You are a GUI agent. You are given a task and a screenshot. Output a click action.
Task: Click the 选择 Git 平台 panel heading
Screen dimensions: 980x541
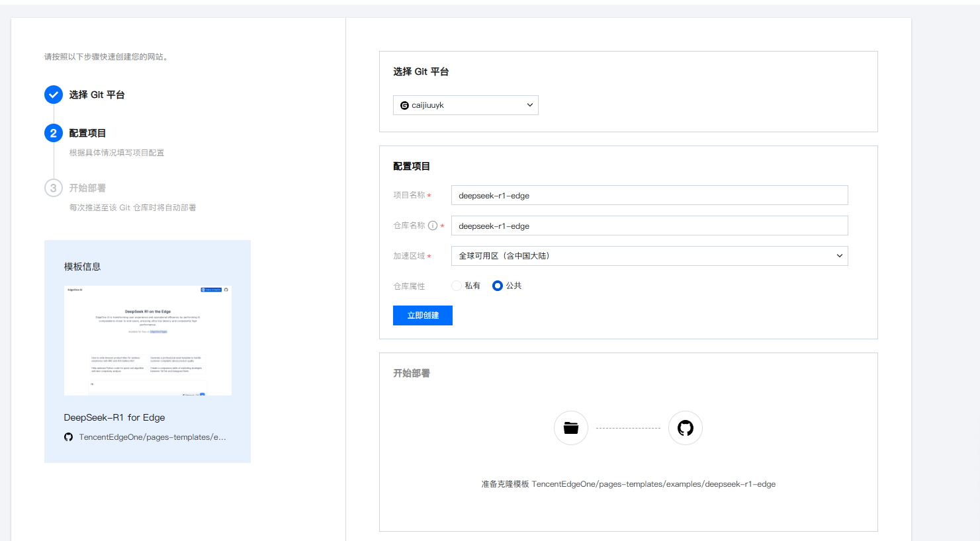coord(421,71)
